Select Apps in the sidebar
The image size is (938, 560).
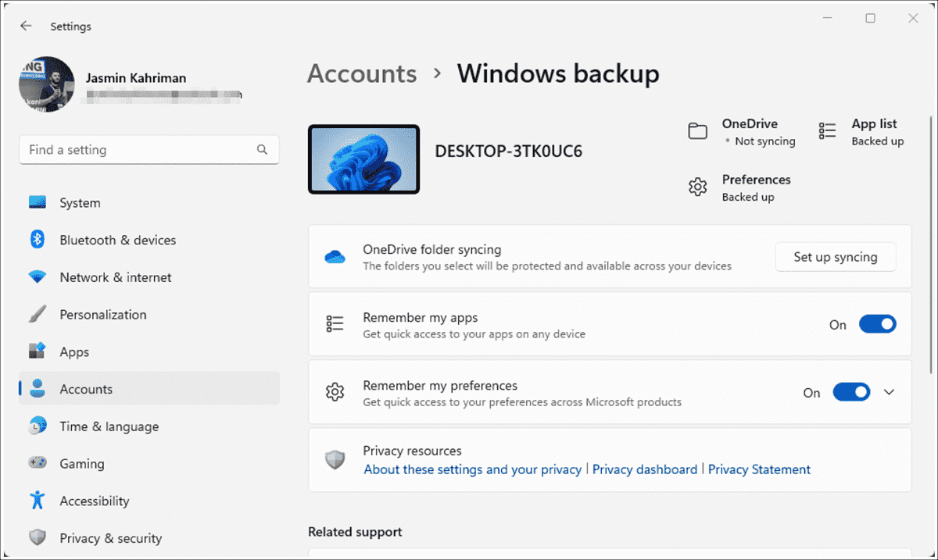click(x=149, y=351)
